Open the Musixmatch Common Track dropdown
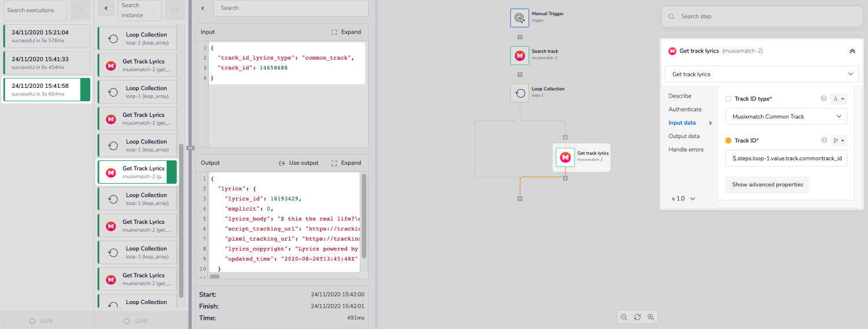Image resolution: width=868 pixels, height=329 pixels. tap(786, 116)
